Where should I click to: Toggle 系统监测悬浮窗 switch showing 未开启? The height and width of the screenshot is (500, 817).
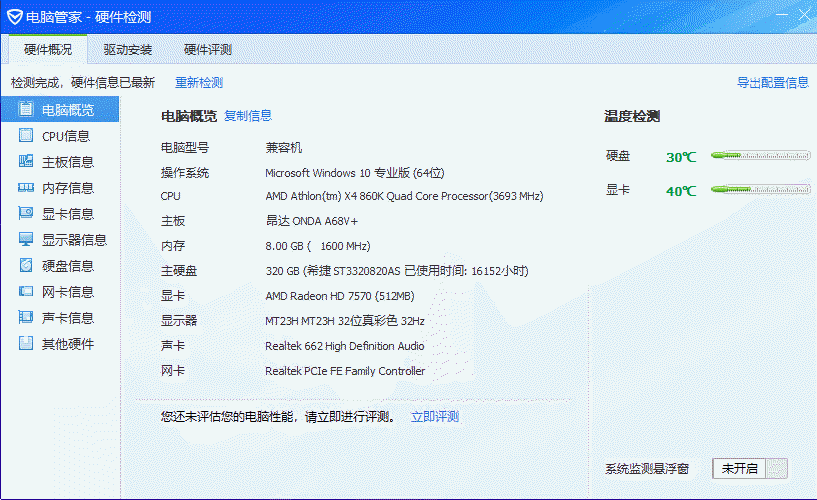750,469
